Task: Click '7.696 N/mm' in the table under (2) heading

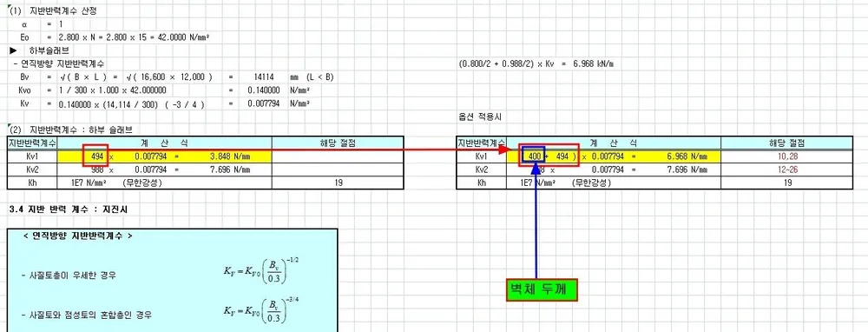Action: tap(231, 169)
